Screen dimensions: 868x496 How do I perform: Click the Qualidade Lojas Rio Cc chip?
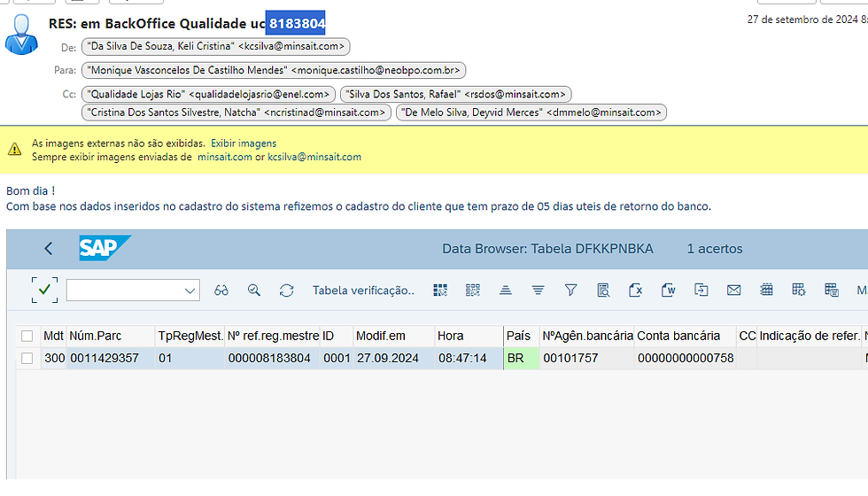208,94
